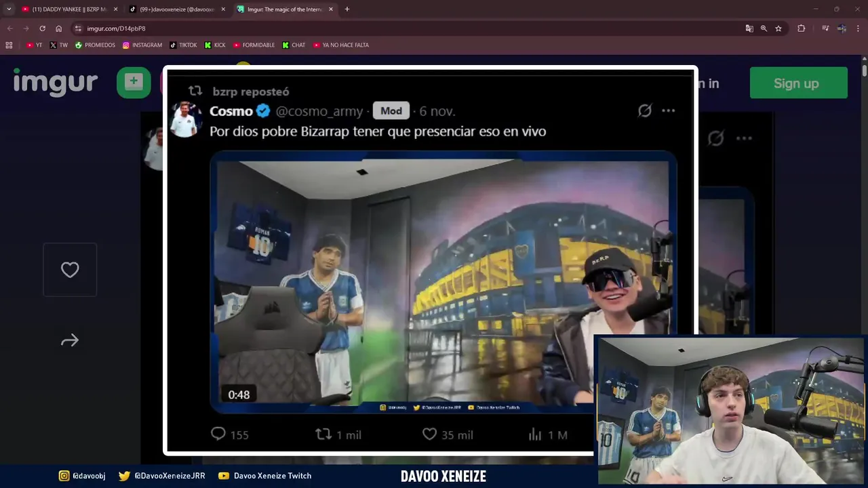Open the media control icon
This screenshot has width=868, height=488.
pyautogui.click(x=825, y=28)
